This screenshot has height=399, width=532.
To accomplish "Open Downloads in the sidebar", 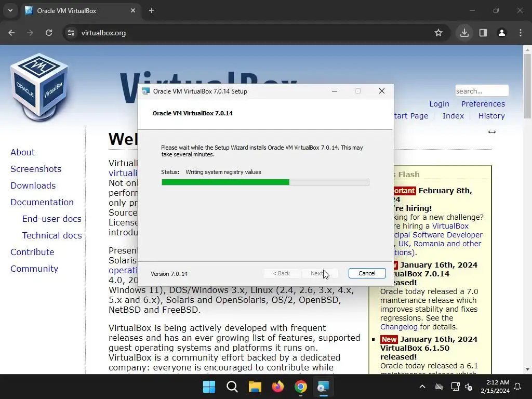I will 33,185.
